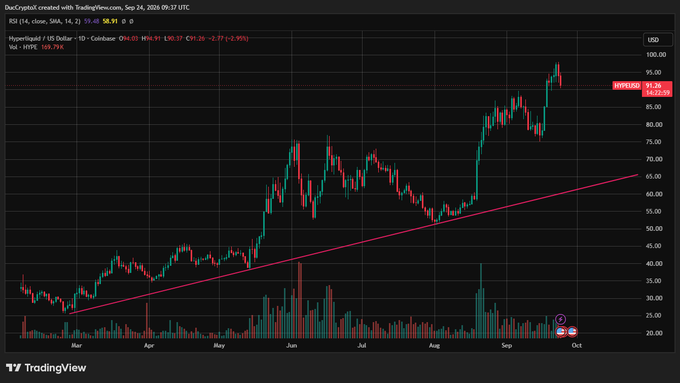Click the 85.00 price axis label
Viewport: 680px width, 383px height.
(x=654, y=107)
